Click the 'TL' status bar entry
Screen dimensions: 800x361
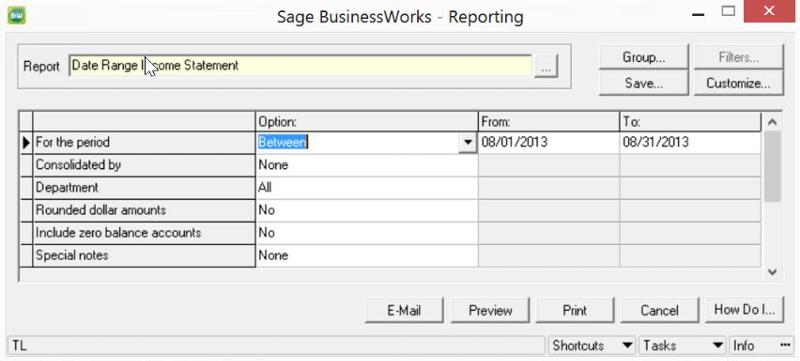[x=277, y=346]
